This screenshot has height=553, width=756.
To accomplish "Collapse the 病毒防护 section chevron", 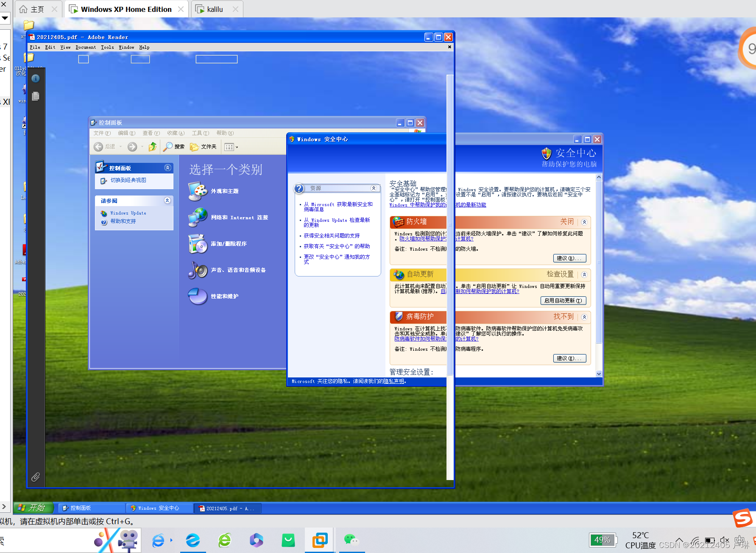I will point(584,317).
